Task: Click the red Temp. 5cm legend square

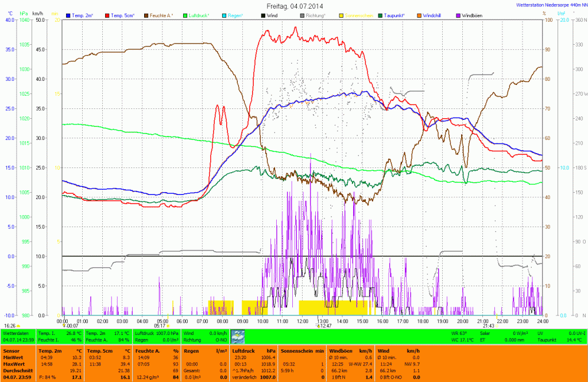Action: 107,14
